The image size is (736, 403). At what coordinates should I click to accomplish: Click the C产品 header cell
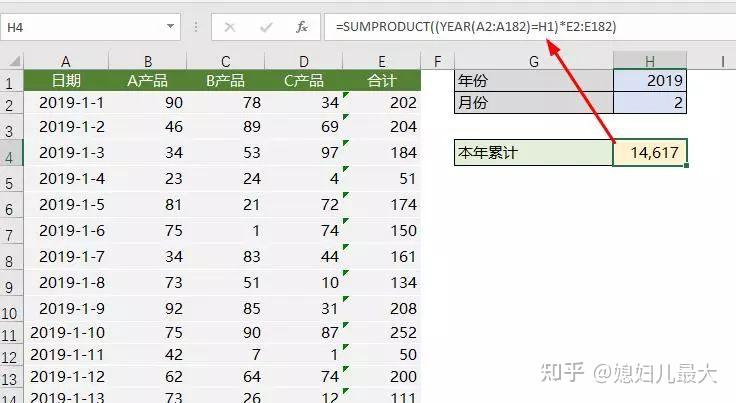(304, 81)
